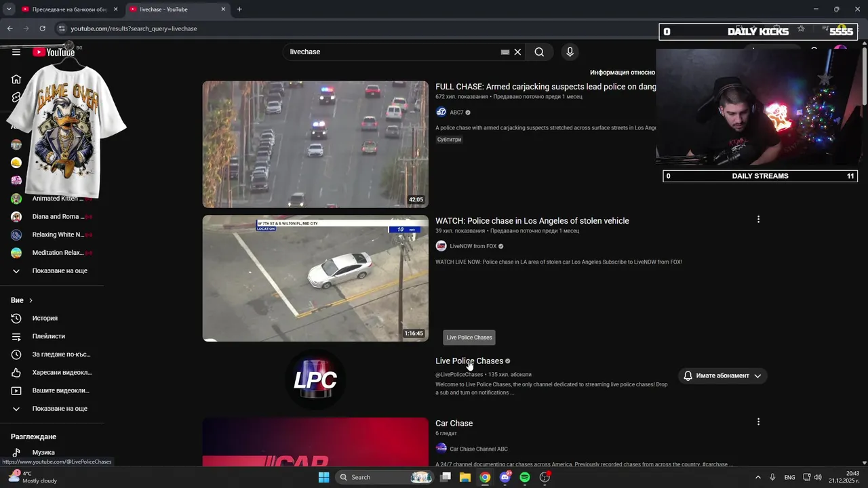Image resolution: width=868 pixels, height=488 pixels.
Task: Click the ABC7 channel name
Action: coord(456,113)
